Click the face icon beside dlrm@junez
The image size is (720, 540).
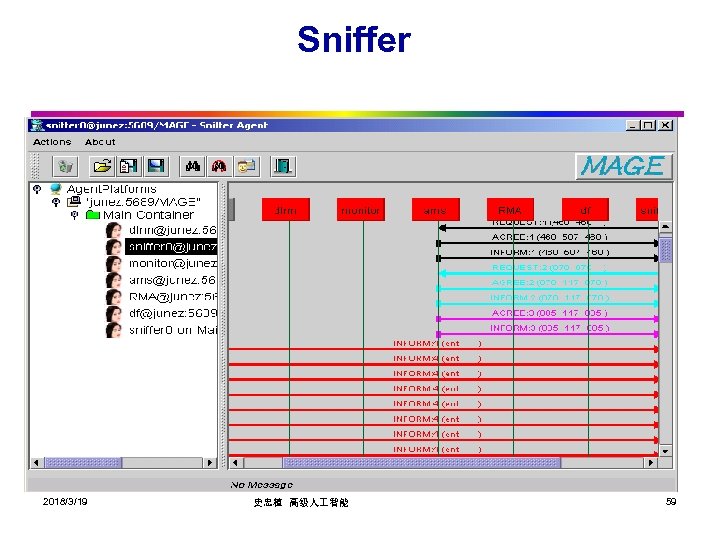(113, 231)
